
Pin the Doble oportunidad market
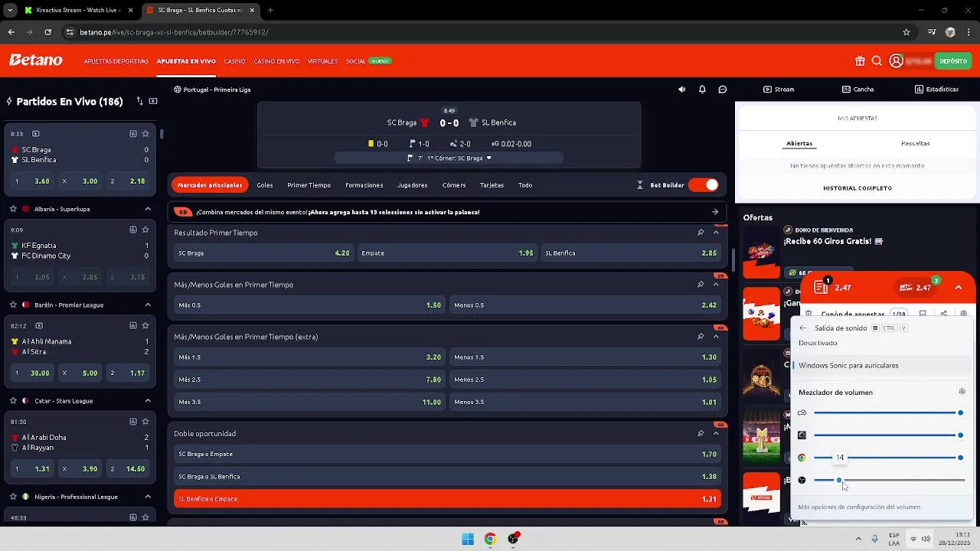pyautogui.click(x=701, y=433)
